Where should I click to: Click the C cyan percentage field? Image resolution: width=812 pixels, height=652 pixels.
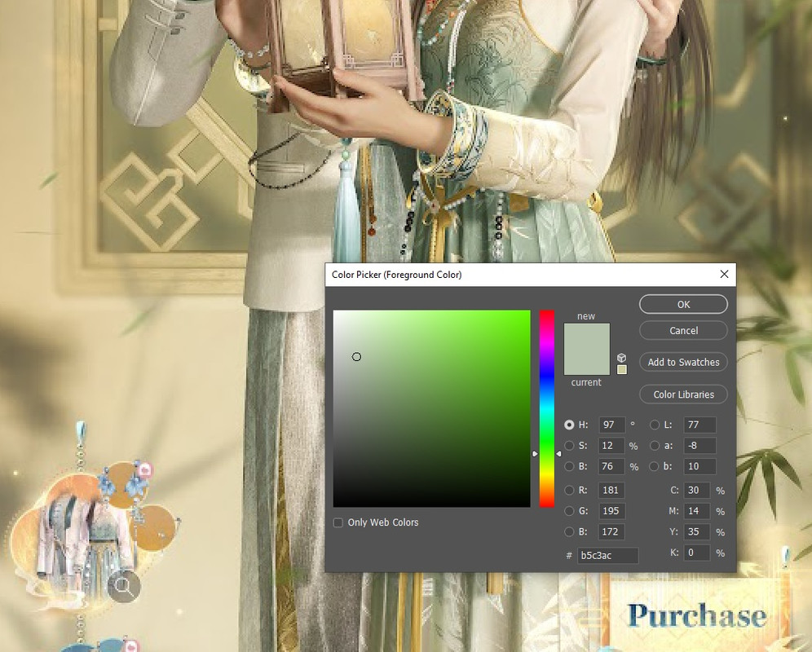click(696, 490)
